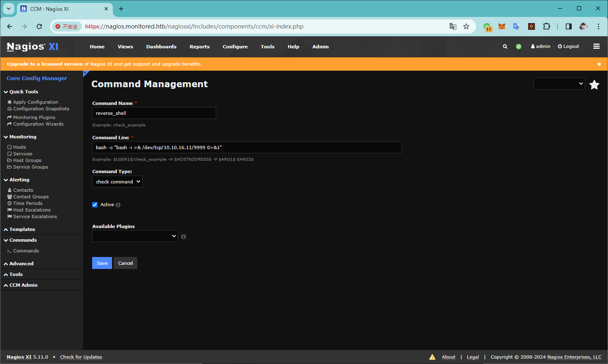Collapse the Commands section header
The image size is (608, 364).
pyautogui.click(x=20, y=240)
